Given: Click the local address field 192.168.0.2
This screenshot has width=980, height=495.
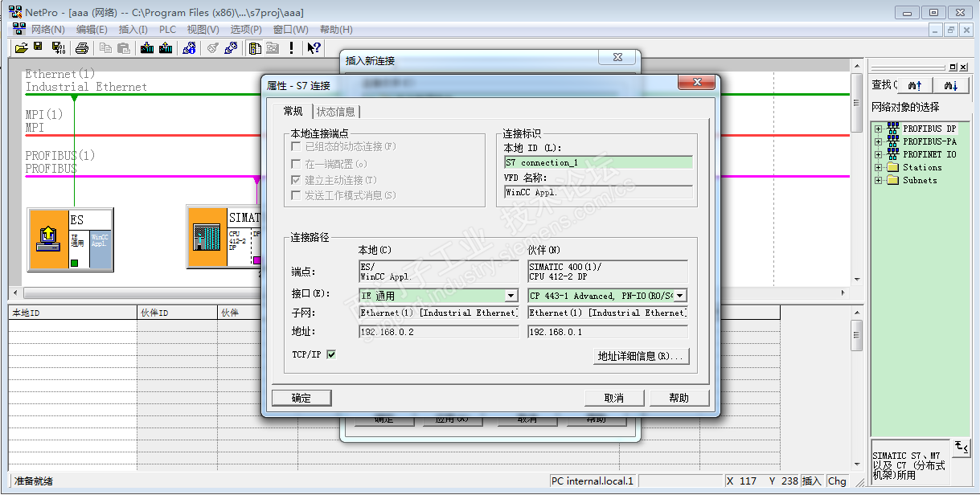Looking at the screenshot, I should [438, 331].
